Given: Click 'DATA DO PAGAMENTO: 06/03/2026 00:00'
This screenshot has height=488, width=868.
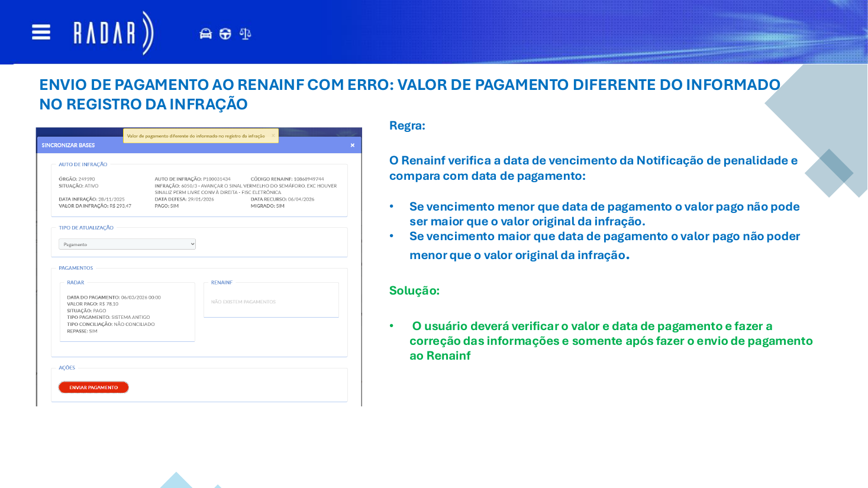Looking at the screenshot, I should pos(114,298).
